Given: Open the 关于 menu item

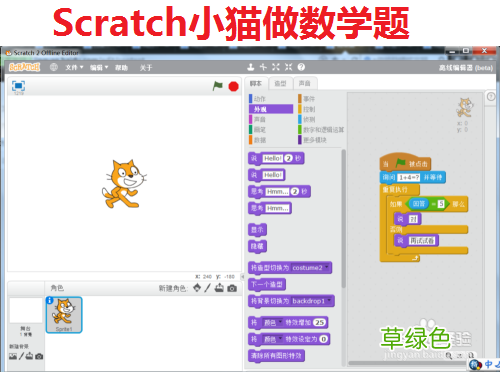Looking at the screenshot, I should tap(146, 68).
